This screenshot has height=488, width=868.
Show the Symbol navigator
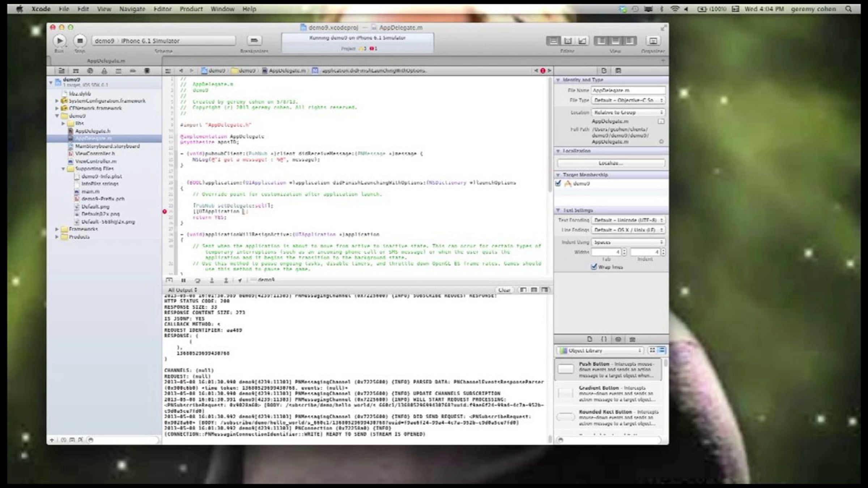[x=76, y=71]
